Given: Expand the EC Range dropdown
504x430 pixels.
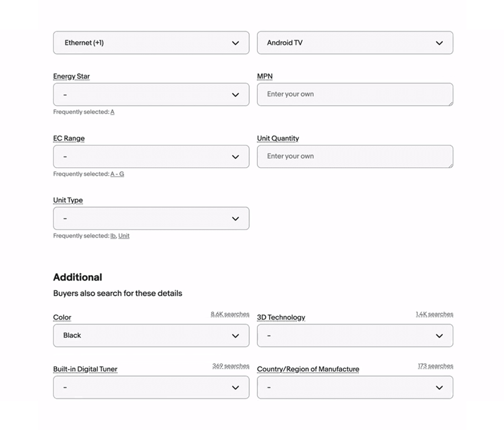Looking at the screenshot, I should point(151,156).
